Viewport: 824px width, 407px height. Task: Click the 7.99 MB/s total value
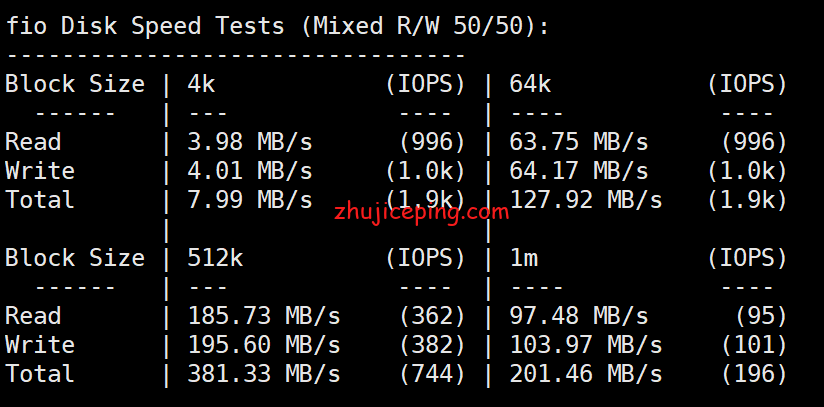click(249, 200)
